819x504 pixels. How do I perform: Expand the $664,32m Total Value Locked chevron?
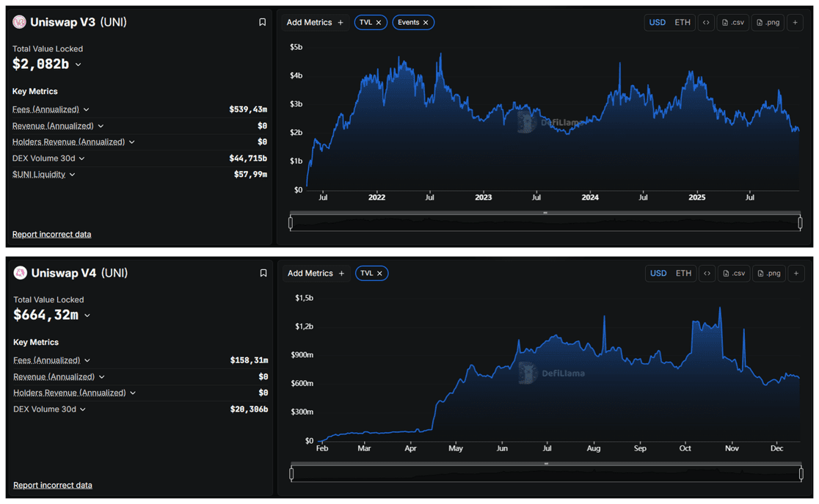87,315
